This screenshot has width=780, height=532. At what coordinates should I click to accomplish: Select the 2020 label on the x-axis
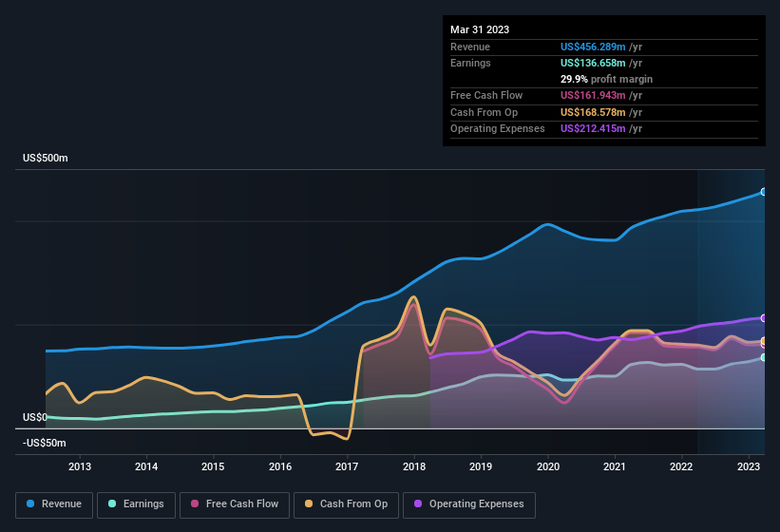(548, 466)
